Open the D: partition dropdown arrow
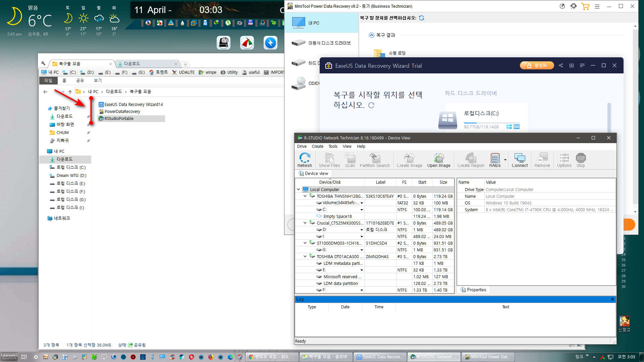644x362 pixels. 362,230
